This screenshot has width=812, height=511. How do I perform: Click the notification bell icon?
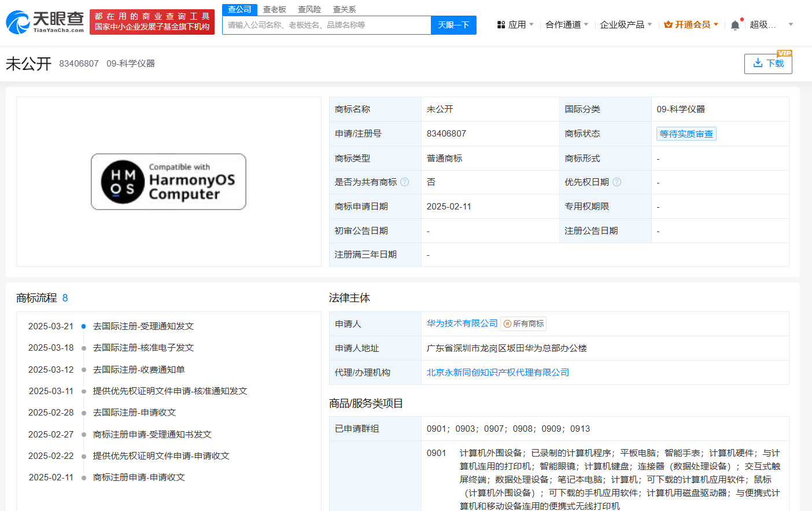tap(735, 25)
